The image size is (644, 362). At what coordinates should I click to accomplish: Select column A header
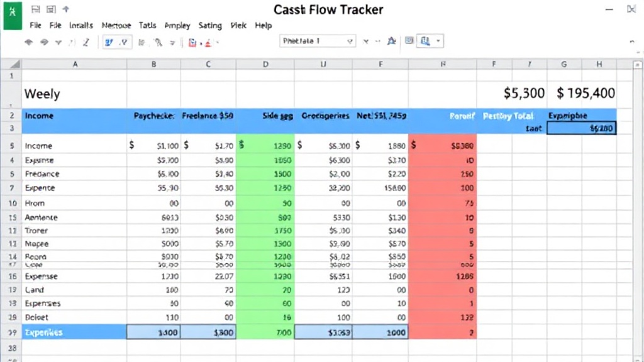click(75, 64)
